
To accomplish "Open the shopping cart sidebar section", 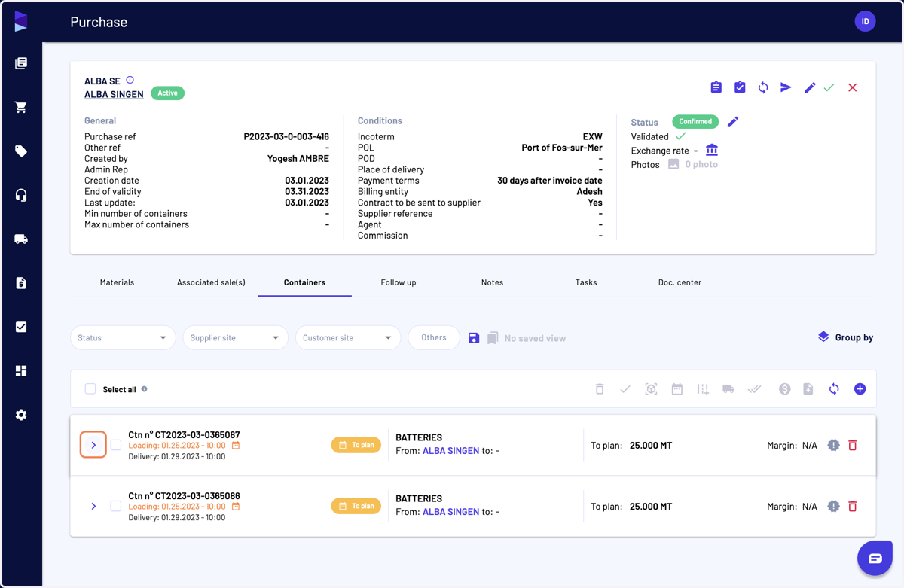I will click(x=21, y=107).
